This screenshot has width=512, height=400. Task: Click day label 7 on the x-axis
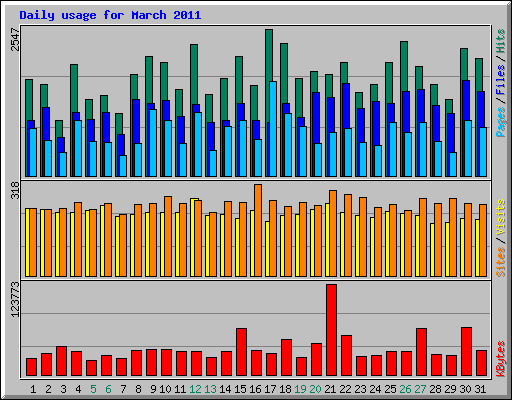pos(123,389)
